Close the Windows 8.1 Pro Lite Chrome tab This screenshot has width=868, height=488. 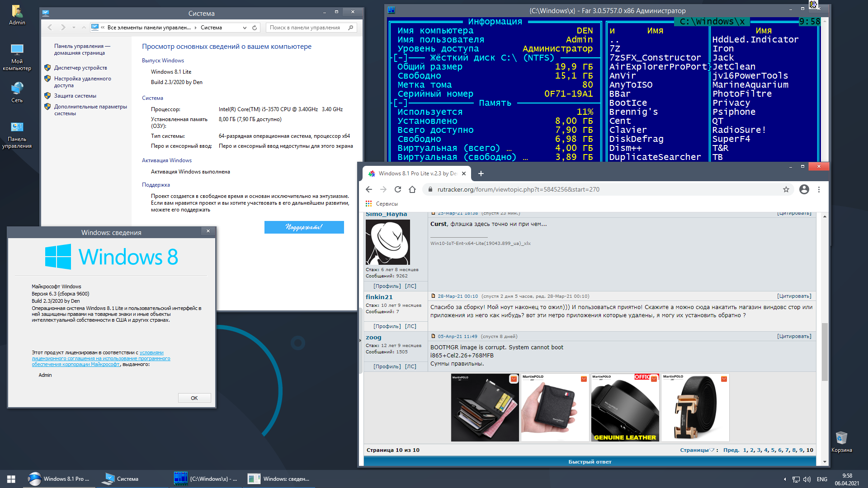click(464, 174)
